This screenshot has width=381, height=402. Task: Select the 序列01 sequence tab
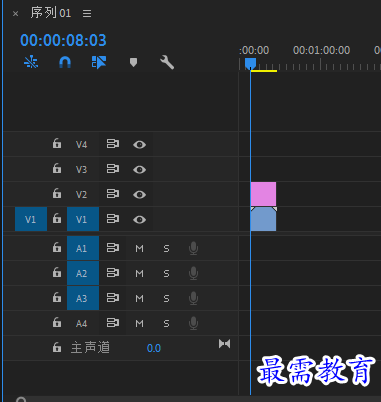click(51, 13)
